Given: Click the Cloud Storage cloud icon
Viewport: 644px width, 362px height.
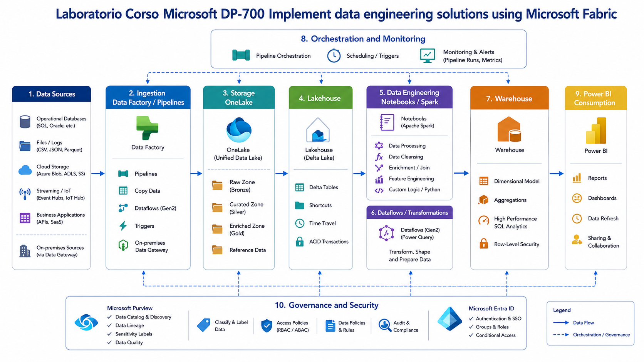Looking at the screenshot, I should coord(25,170).
